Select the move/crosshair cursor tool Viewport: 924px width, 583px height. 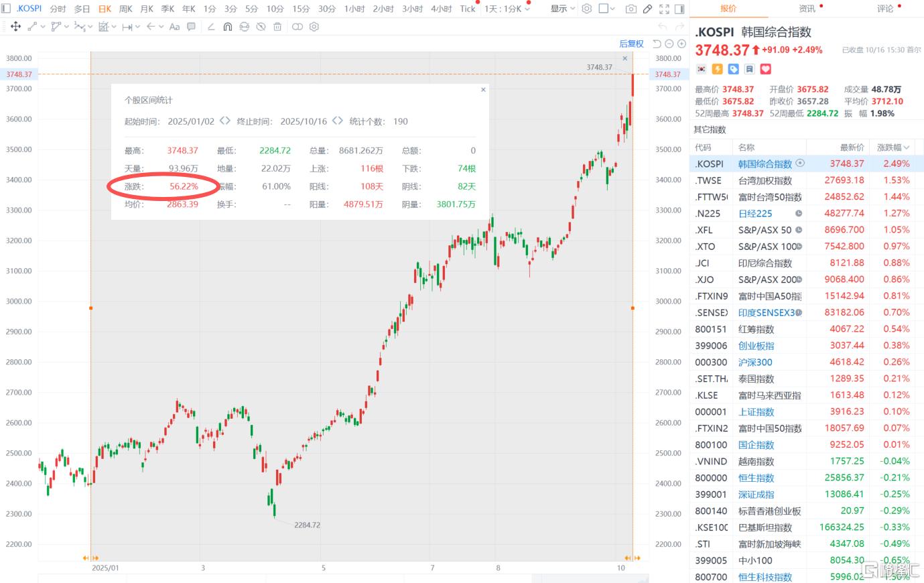15,27
